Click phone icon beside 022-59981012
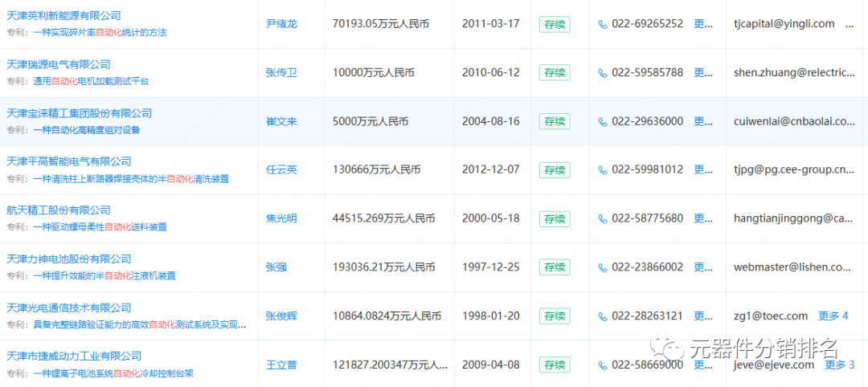The image size is (868, 387). (603, 169)
